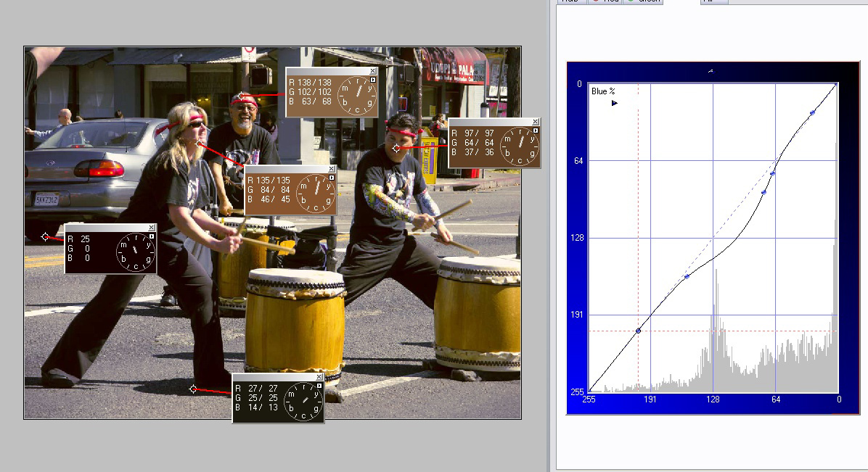Select the curve point on the red dashed crosshair
This screenshot has width=868, height=472.
click(638, 331)
